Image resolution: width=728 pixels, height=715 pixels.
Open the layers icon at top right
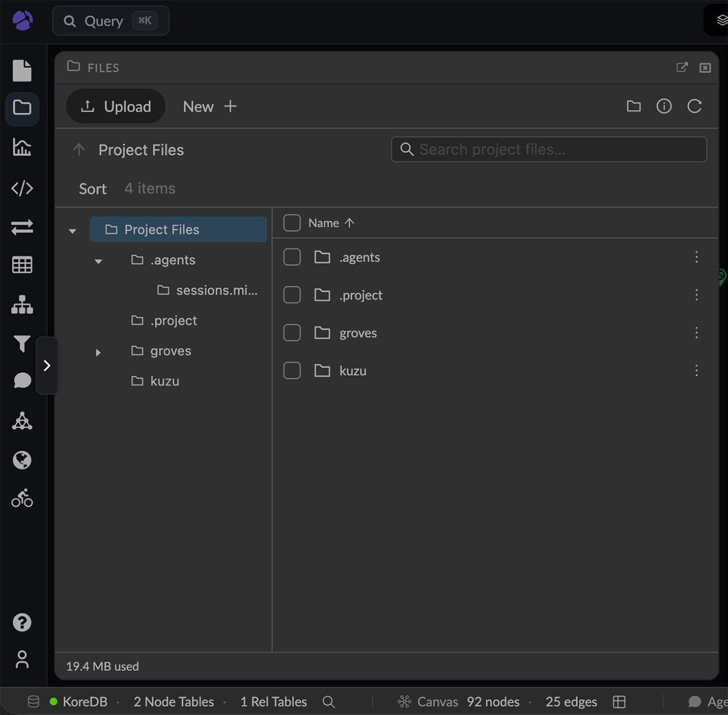721,20
